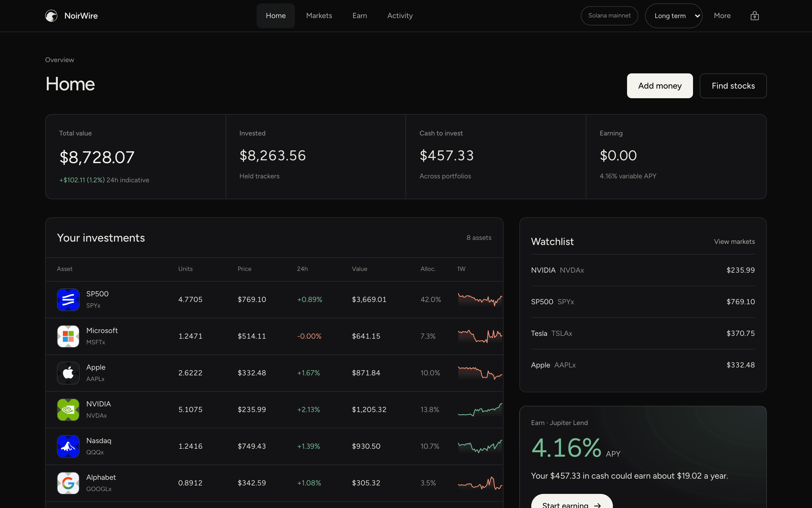Follow the View markets link
Screen dimensions: 812x508
coord(734,242)
